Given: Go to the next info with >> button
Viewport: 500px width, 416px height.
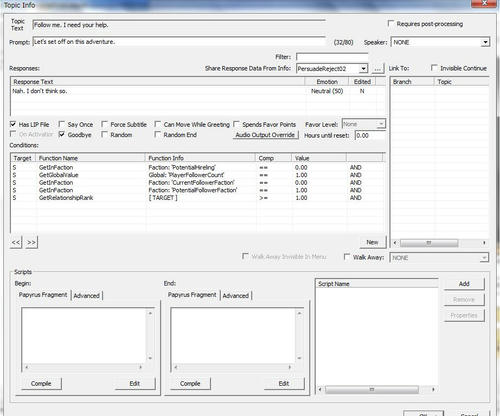Looking at the screenshot, I should tap(31, 242).
